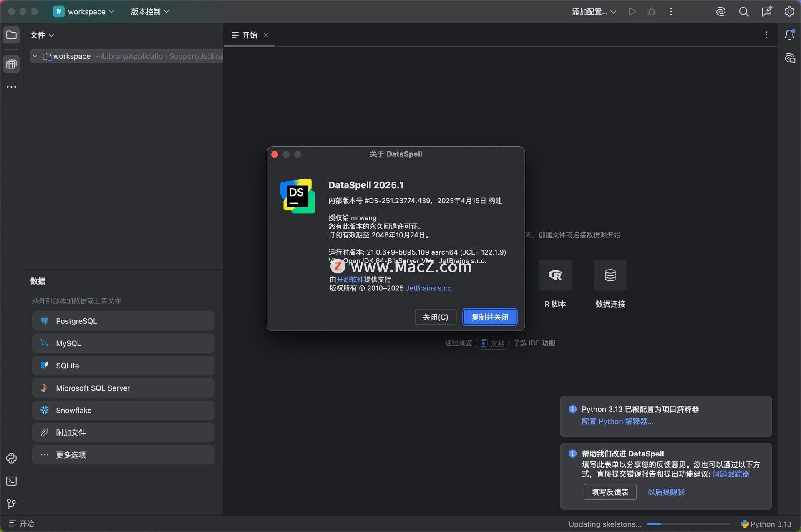The height and width of the screenshot is (532, 801).
Task: Open the 添加配置 run configuration dropdown
Action: 594,12
